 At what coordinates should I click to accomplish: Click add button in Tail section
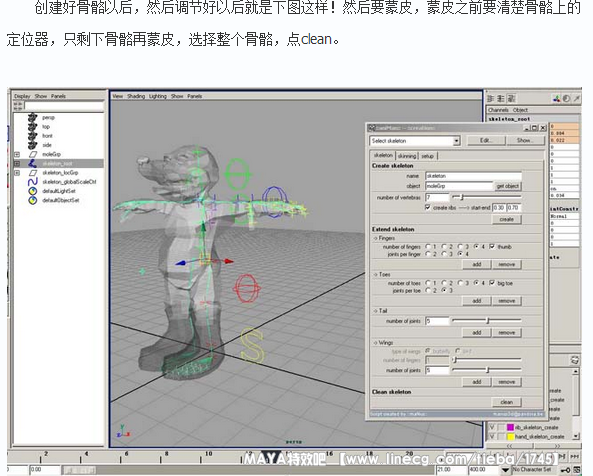[x=477, y=332]
